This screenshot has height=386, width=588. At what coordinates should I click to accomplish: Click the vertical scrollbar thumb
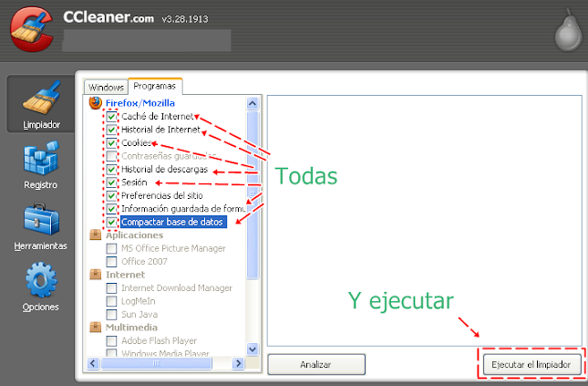pyautogui.click(x=253, y=194)
